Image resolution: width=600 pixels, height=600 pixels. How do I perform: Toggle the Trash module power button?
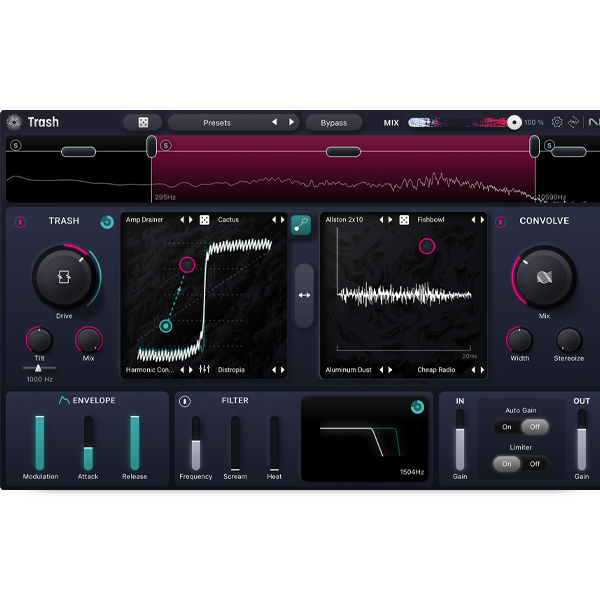[18, 221]
